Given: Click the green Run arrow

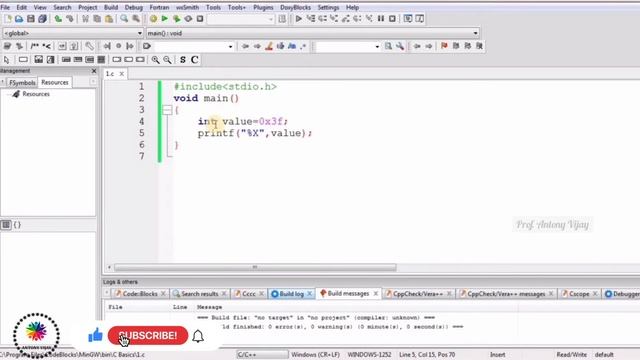Looking at the screenshot, I should coord(164,19).
